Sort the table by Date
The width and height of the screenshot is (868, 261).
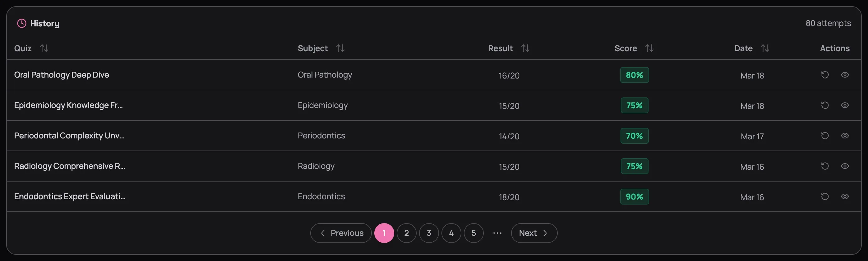pyautogui.click(x=765, y=48)
